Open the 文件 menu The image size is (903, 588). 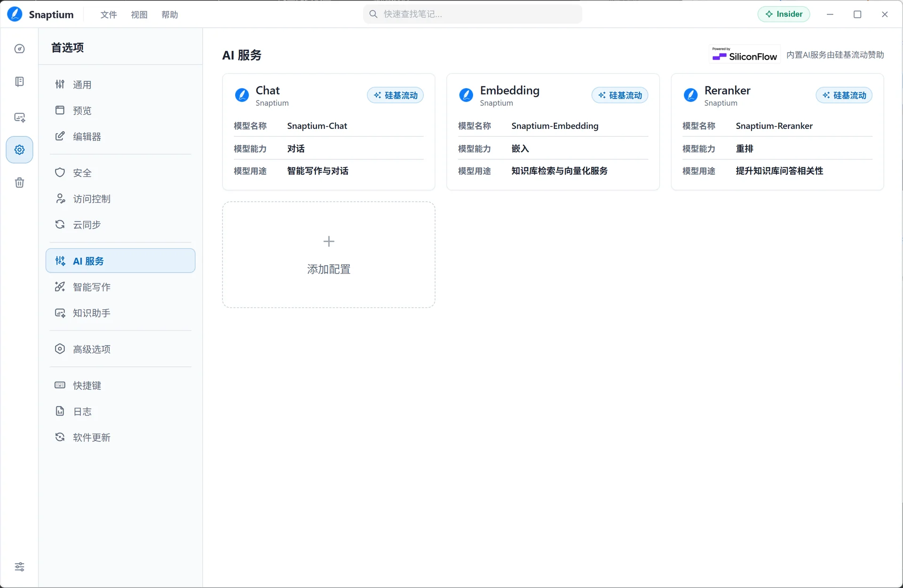[109, 15]
